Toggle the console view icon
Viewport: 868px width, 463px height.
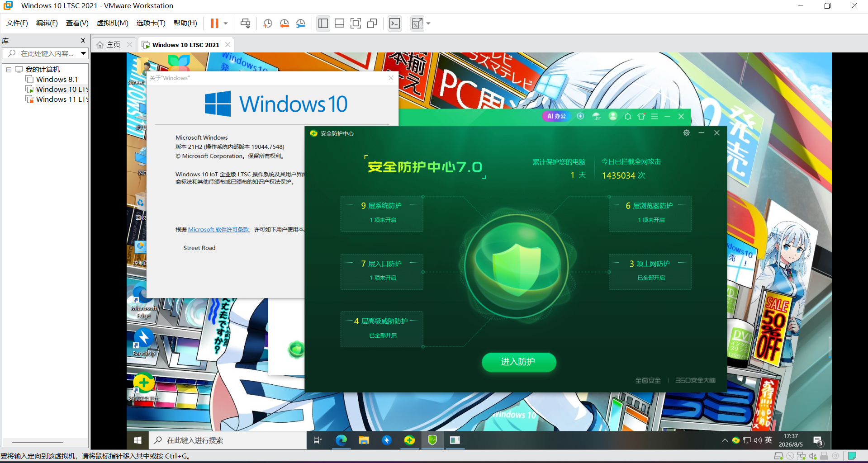pos(394,23)
